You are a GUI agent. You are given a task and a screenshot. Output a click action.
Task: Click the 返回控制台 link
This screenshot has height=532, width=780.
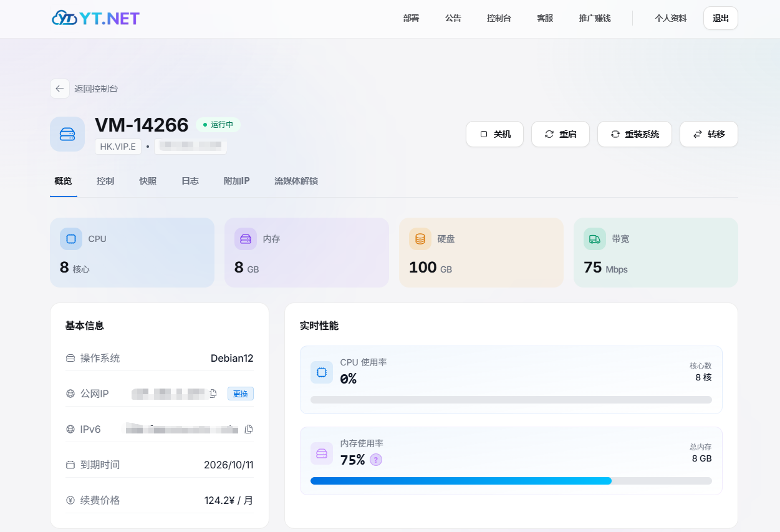(96, 89)
